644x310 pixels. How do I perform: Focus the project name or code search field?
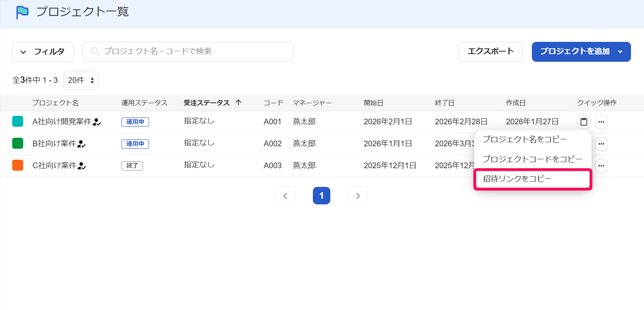(x=188, y=52)
